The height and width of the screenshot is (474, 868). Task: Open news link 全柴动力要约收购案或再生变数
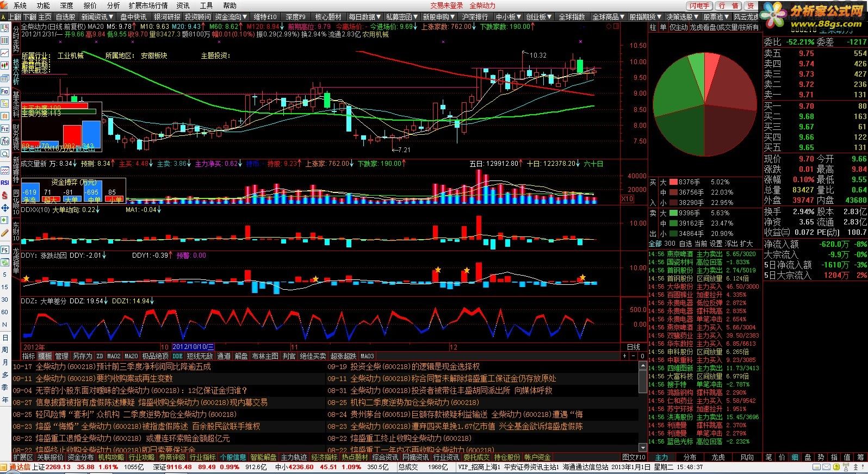pyautogui.click(x=104, y=378)
